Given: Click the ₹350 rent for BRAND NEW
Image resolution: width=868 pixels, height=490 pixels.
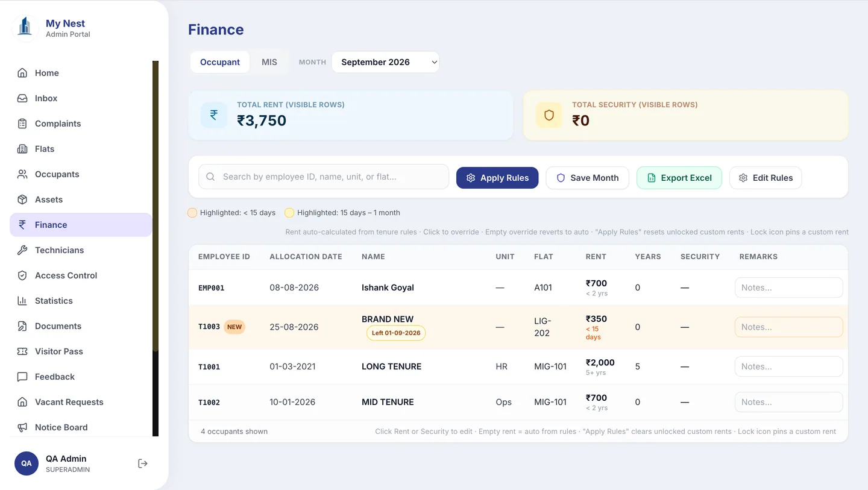Looking at the screenshot, I should pos(596,319).
